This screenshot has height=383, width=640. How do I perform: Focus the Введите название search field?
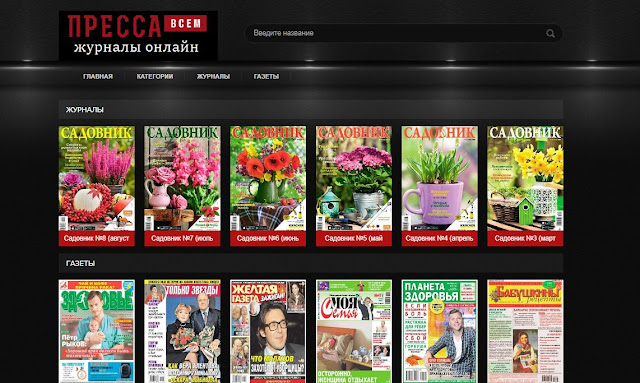coord(403,33)
